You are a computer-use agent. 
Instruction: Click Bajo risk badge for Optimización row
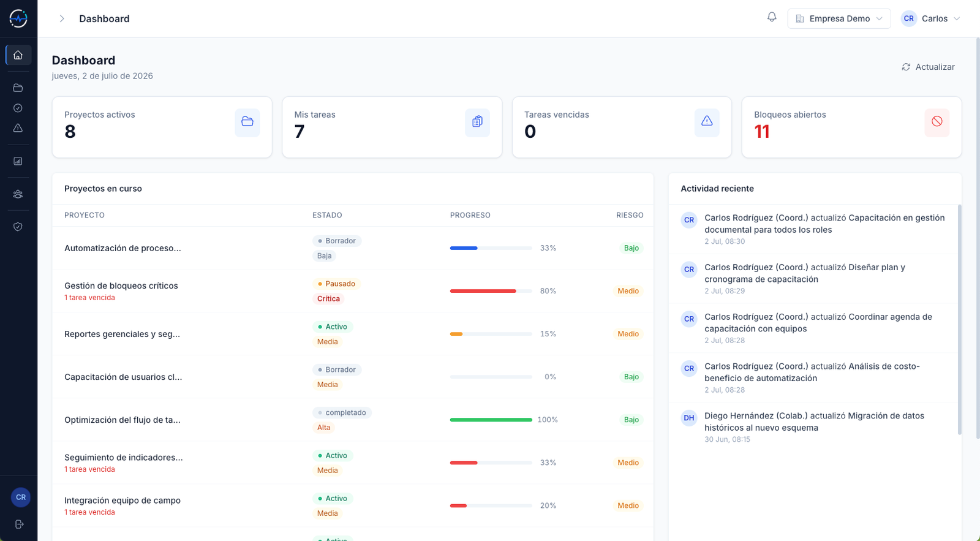click(x=631, y=420)
